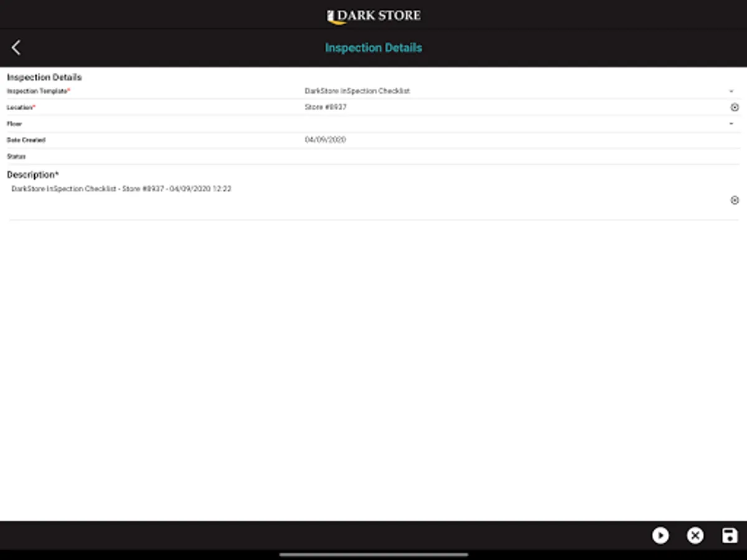The height and width of the screenshot is (560, 747).
Task: Tap the Dark Store logo
Action: [x=374, y=16]
